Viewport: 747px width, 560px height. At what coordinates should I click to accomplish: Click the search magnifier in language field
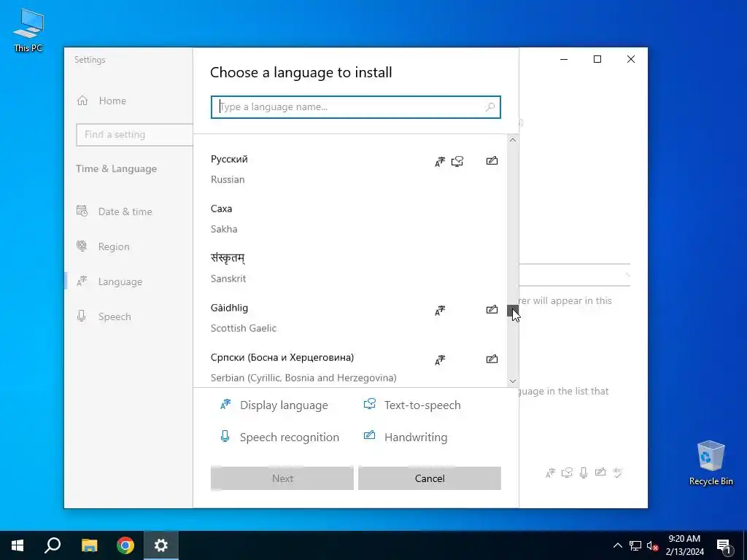489,107
